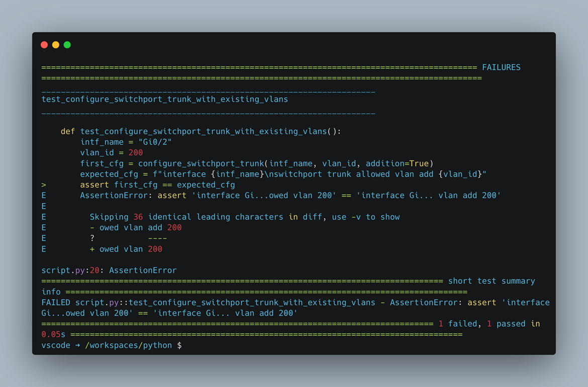588x387 pixels.
Task: Click the test name heading between dashed lines
Action: coord(165,100)
